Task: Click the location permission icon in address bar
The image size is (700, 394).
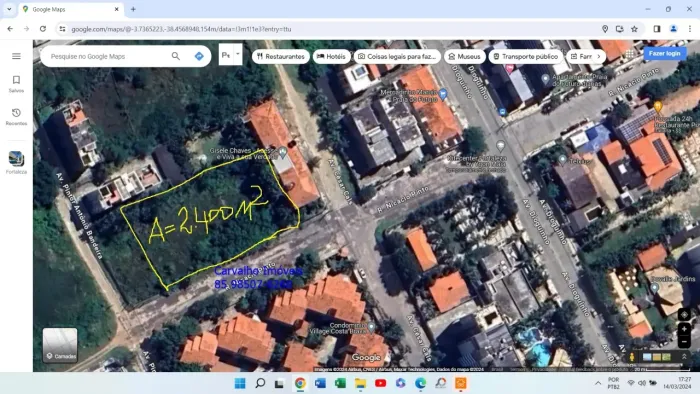Action: pyautogui.click(x=605, y=29)
